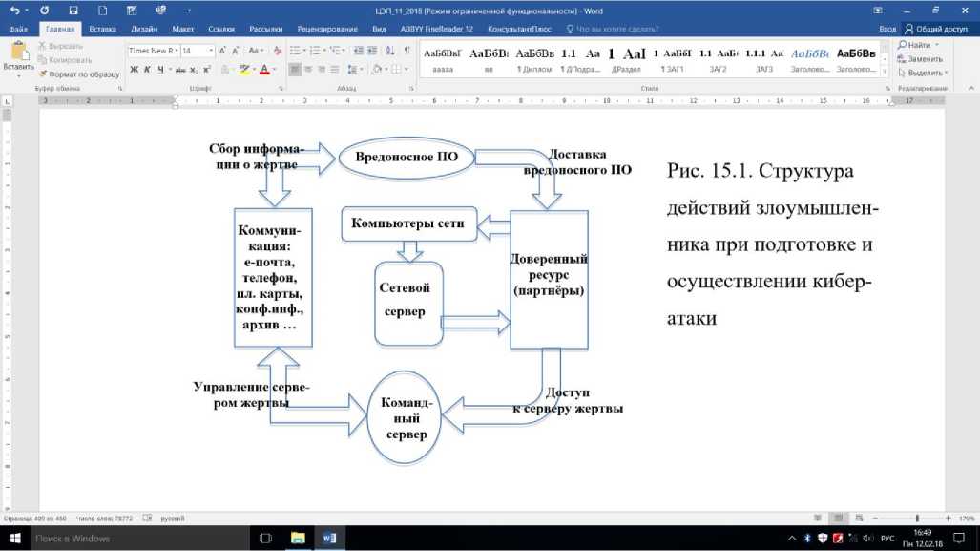The image size is (980, 551).
Task: Apply the yellow text highlight color
Action: (244, 70)
